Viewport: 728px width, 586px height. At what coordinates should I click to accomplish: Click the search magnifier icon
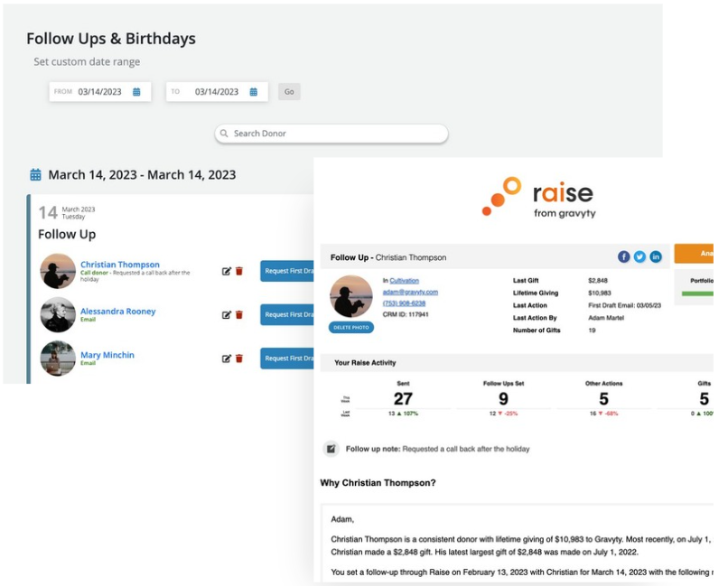click(x=224, y=134)
